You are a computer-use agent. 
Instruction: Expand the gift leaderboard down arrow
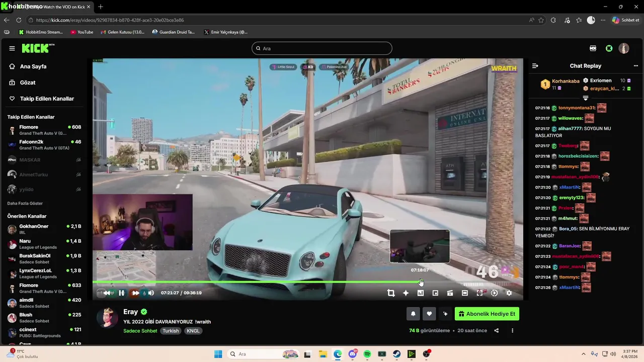click(x=585, y=98)
